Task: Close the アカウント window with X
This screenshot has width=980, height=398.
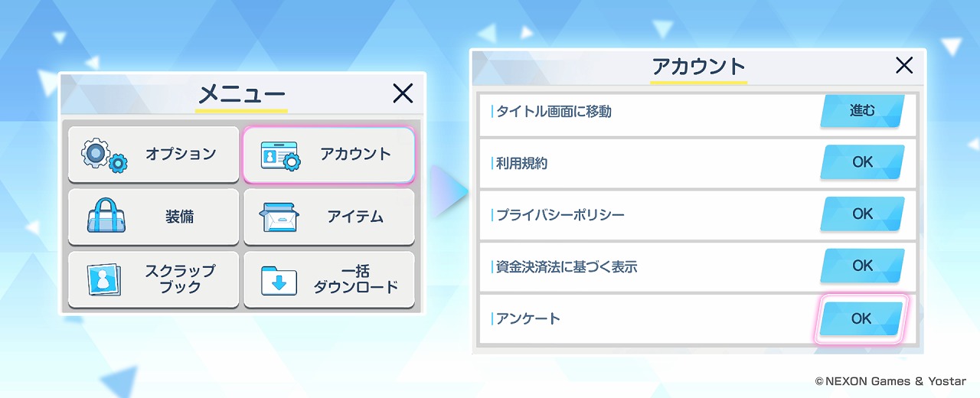Action: pyautogui.click(x=904, y=66)
